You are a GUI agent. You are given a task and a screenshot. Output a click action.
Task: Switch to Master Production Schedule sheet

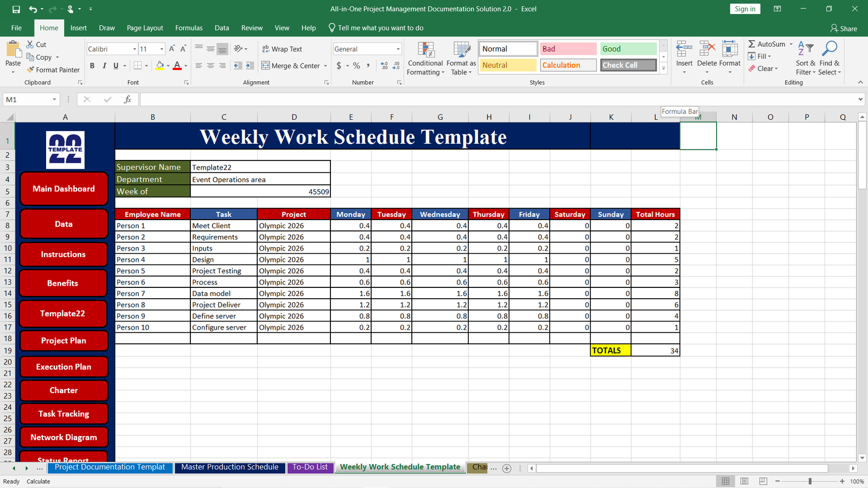point(230,467)
